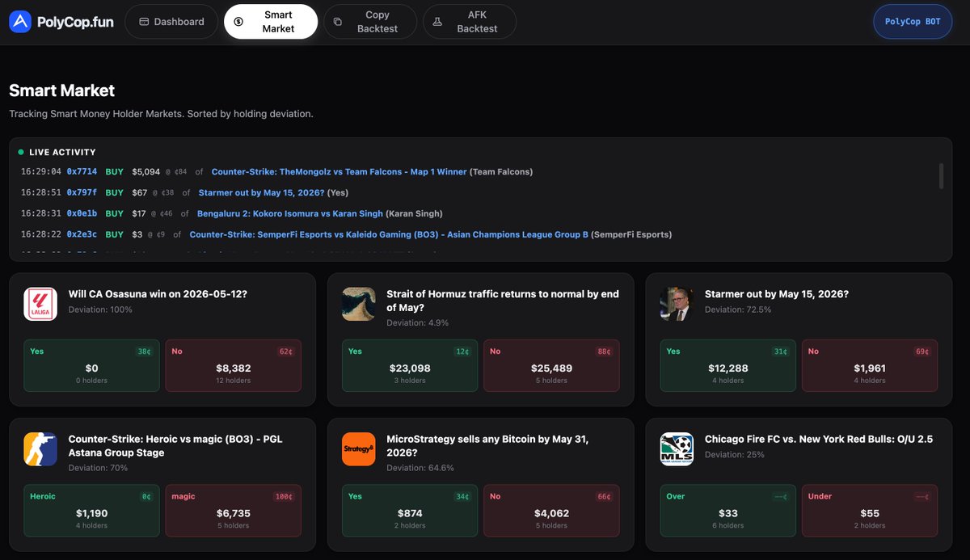This screenshot has width=970, height=560.
Task: Select Osasuna Yes box with $0
Action: point(91,365)
